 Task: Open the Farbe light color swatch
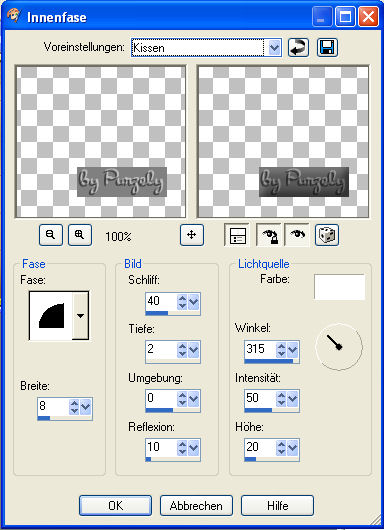pos(339,287)
